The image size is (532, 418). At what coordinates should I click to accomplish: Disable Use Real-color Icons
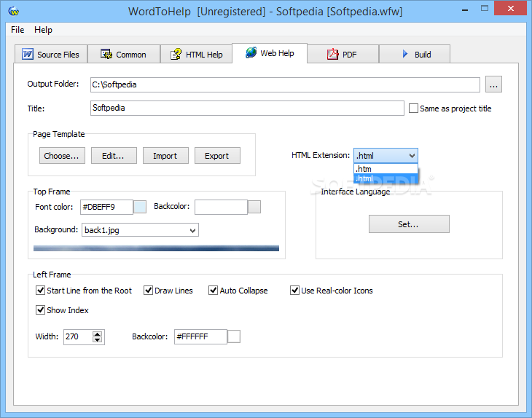(x=294, y=291)
